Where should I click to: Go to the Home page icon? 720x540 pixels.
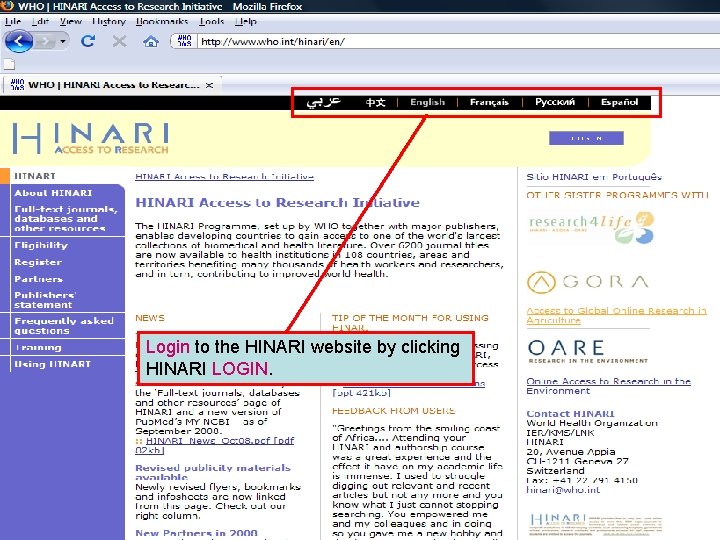(x=151, y=42)
